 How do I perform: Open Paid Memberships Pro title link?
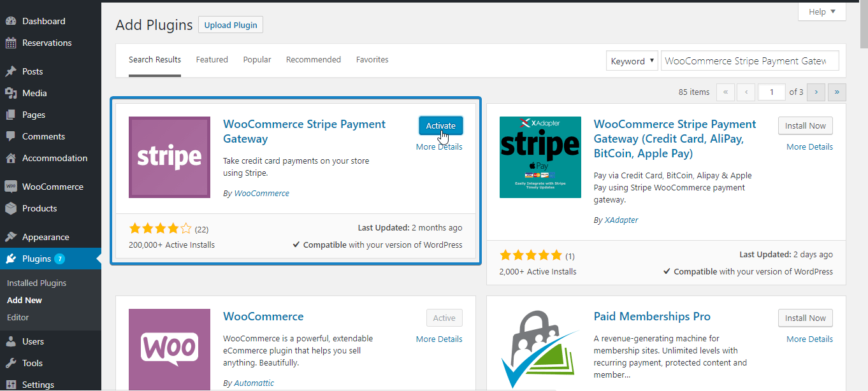652,316
